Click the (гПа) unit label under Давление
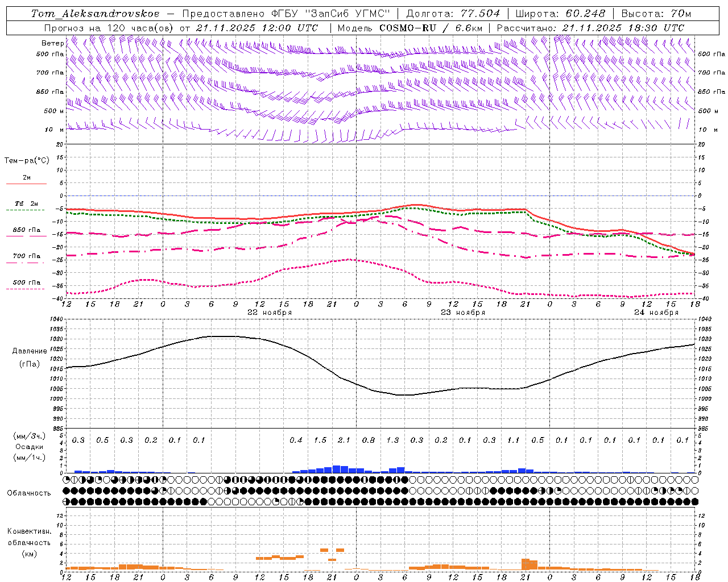 click(x=30, y=364)
